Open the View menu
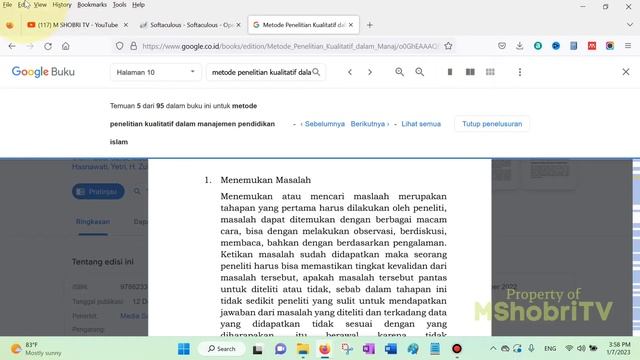 (40, 5)
